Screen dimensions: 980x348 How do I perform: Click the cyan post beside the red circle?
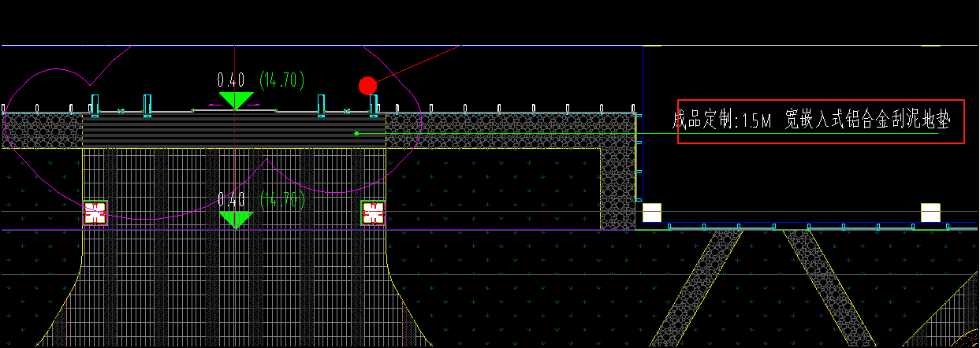pos(374,104)
